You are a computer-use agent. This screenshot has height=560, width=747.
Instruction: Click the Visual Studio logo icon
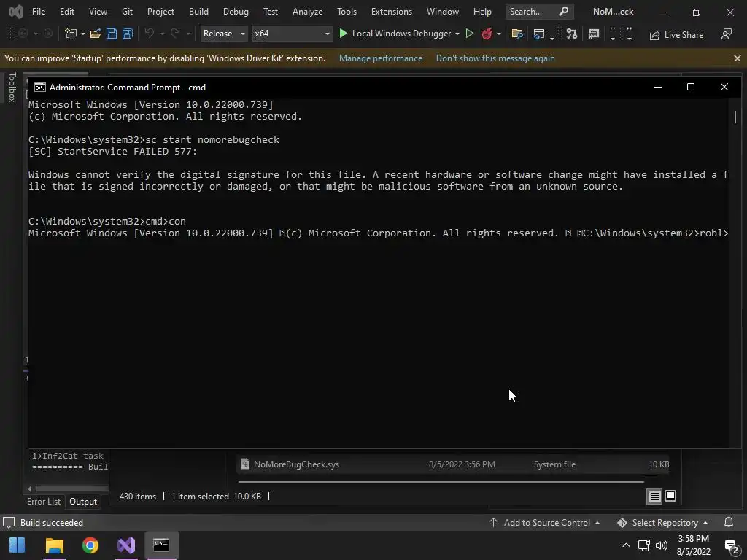pos(16,12)
